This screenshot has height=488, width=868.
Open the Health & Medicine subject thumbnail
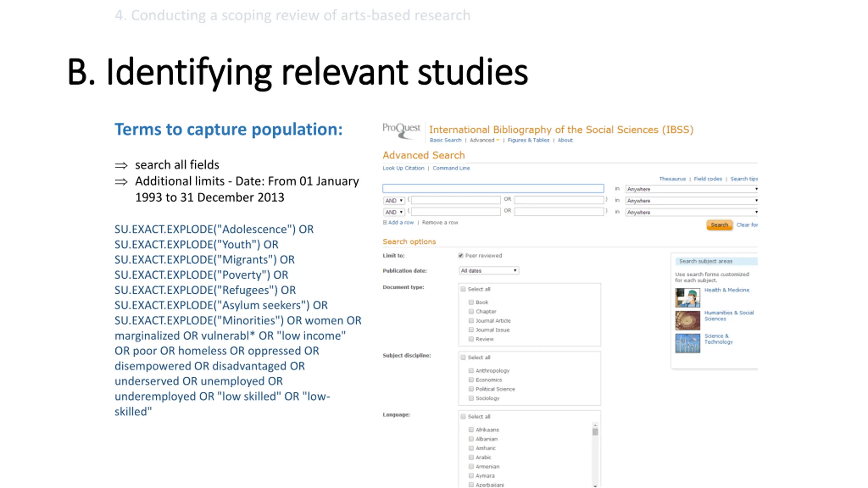[687, 297]
